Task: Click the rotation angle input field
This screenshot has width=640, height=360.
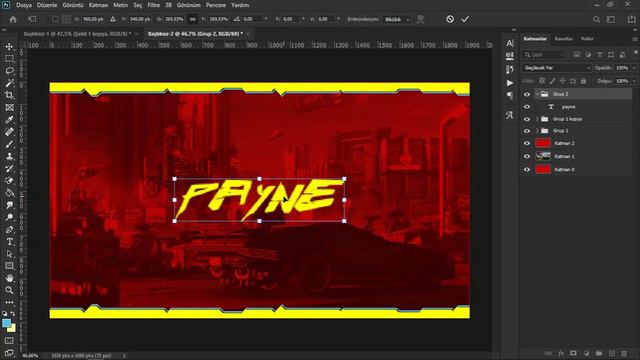Action: point(252,19)
